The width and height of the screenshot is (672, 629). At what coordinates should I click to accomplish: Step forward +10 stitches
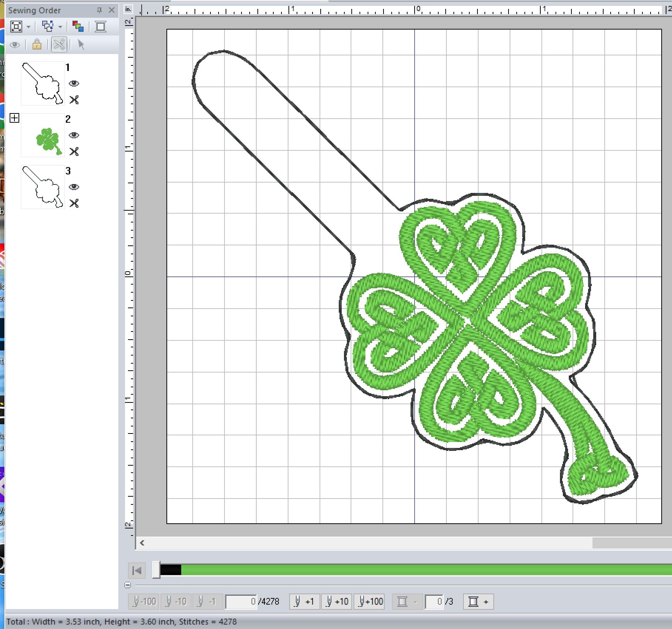(337, 602)
